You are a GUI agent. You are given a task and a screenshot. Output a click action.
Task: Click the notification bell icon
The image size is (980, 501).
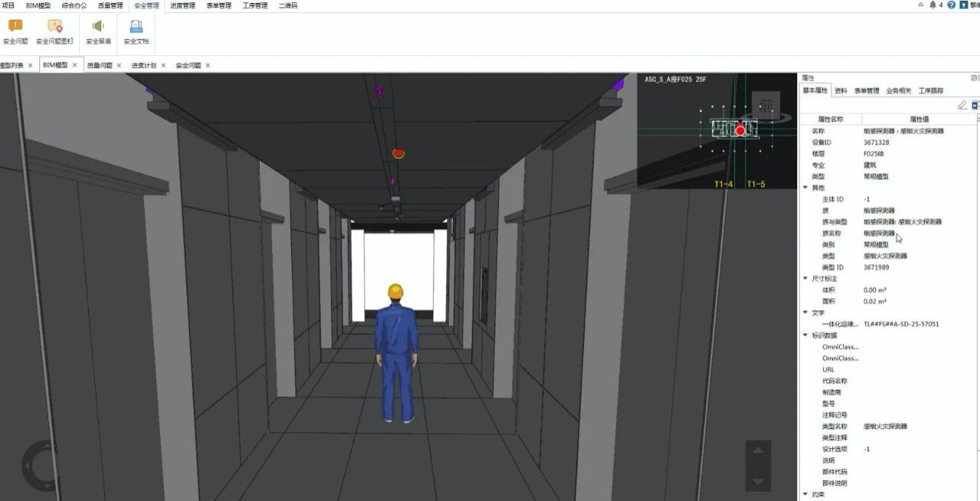933,5
